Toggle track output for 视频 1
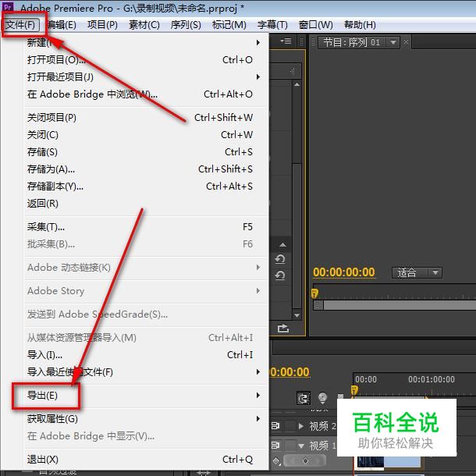The image size is (476, 476). 275,446
